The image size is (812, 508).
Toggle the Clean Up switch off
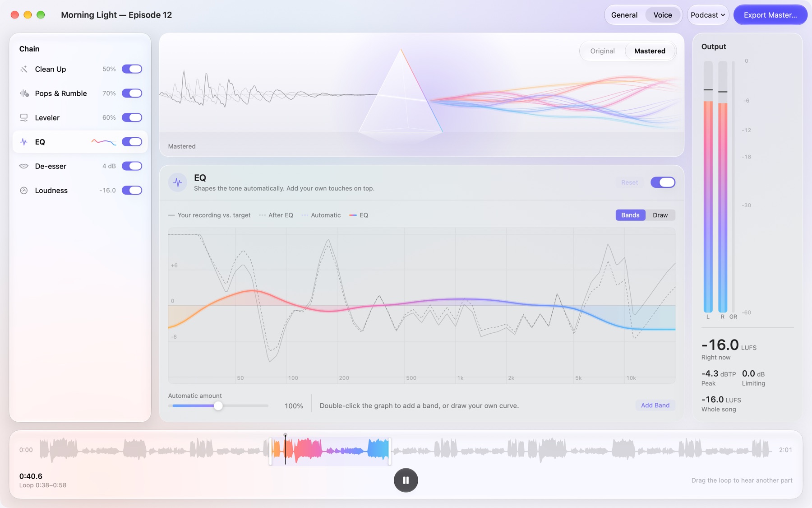(x=132, y=69)
